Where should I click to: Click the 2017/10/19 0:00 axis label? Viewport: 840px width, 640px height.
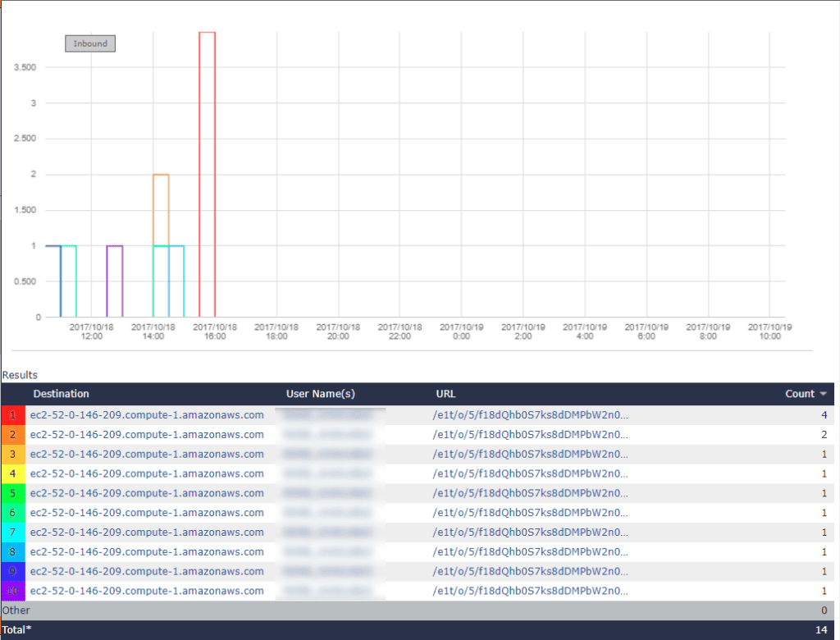click(461, 331)
